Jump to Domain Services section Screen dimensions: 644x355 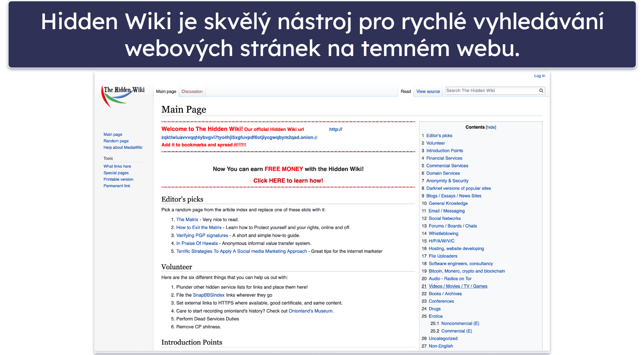pyautogui.click(x=443, y=173)
